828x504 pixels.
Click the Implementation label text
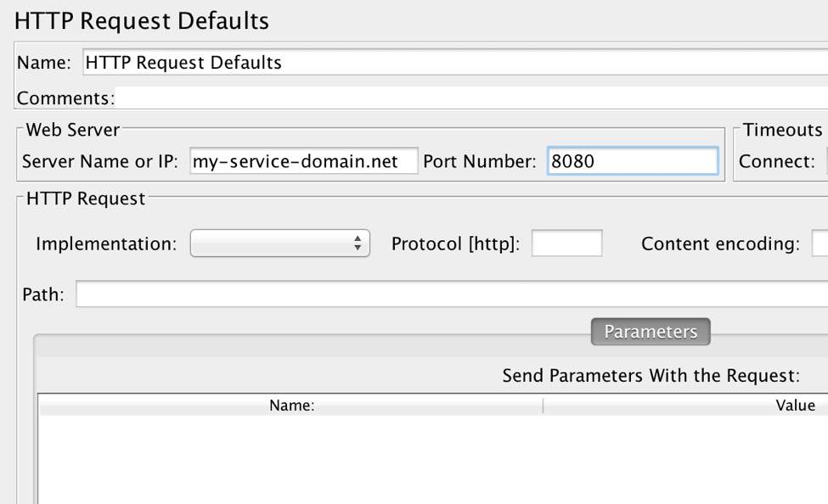[106, 244]
